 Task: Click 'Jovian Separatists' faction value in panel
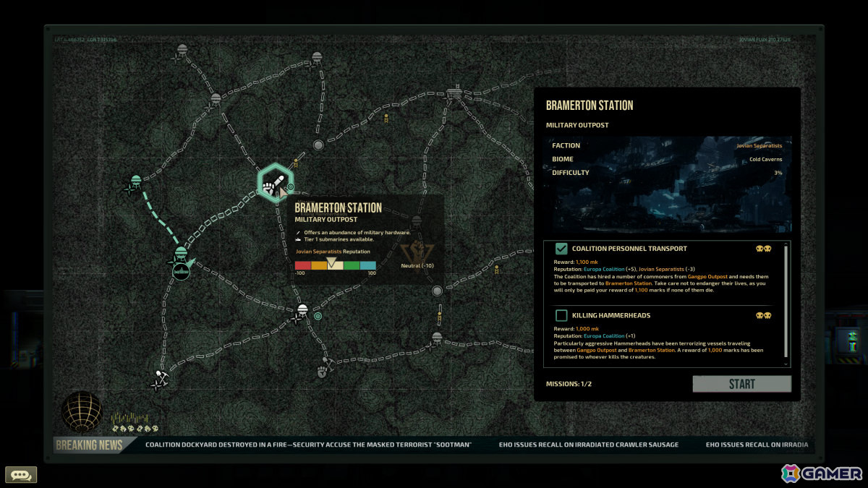click(x=759, y=145)
